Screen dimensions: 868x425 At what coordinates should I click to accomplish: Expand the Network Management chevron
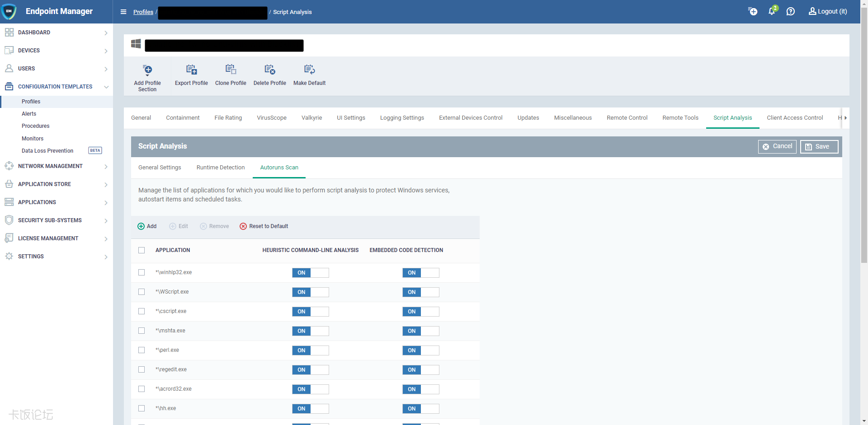[x=106, y=167]
